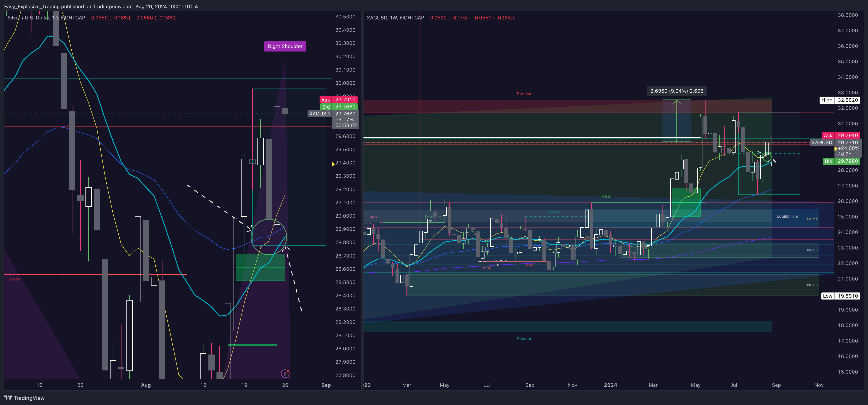Image resolution: width=868 pixels, height=405 pixels.
Task: Click the green rectangle zone near 28.6000
Action: (x=261, y=267)
